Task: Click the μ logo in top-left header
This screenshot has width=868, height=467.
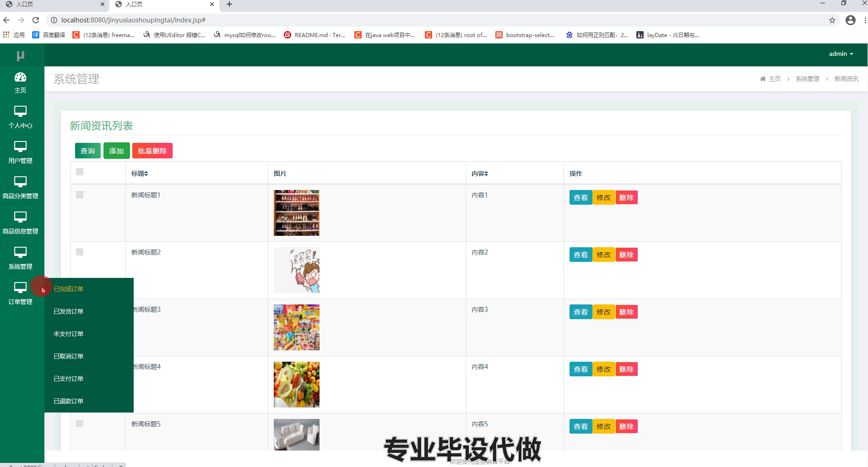Action: click(x=20, y=55)
